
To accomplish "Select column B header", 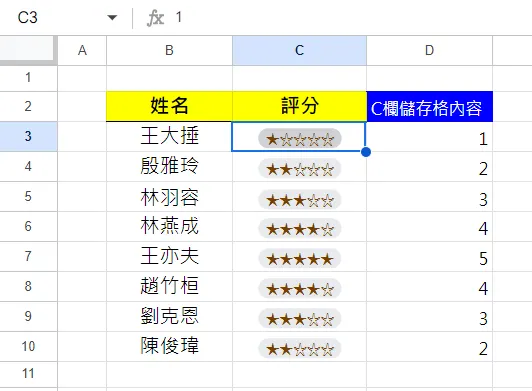I will coord(169,50).
